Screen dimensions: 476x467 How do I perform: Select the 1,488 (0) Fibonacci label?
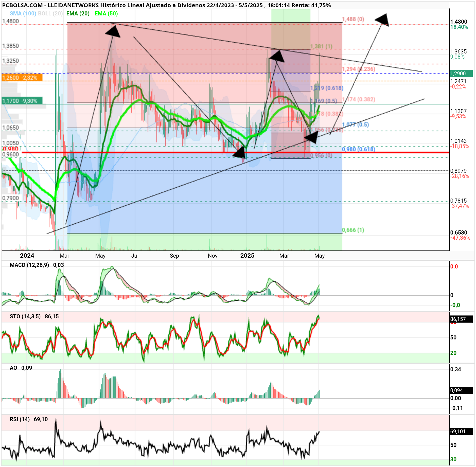(x=353, y=19)
